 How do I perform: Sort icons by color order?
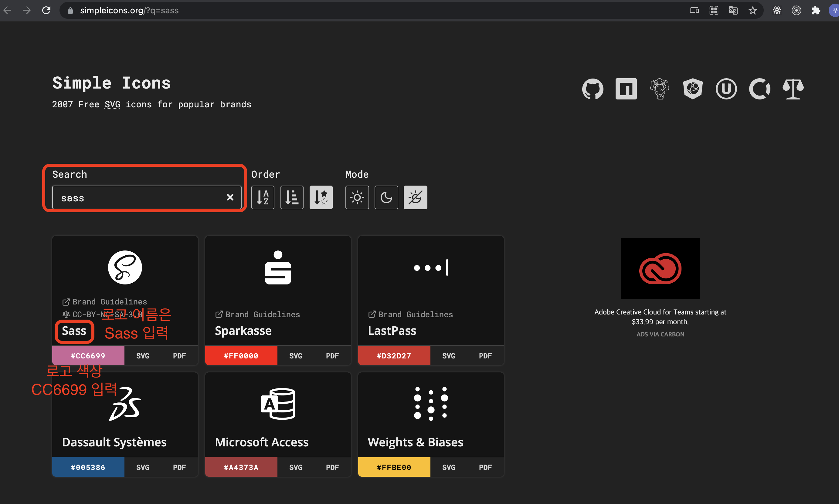pos(292,197)
